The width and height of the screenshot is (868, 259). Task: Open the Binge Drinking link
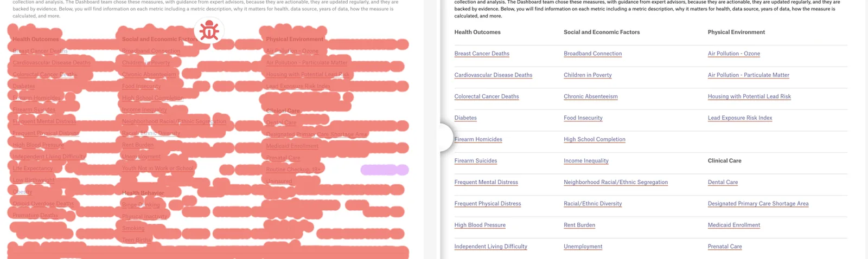[x=141, y=205]
